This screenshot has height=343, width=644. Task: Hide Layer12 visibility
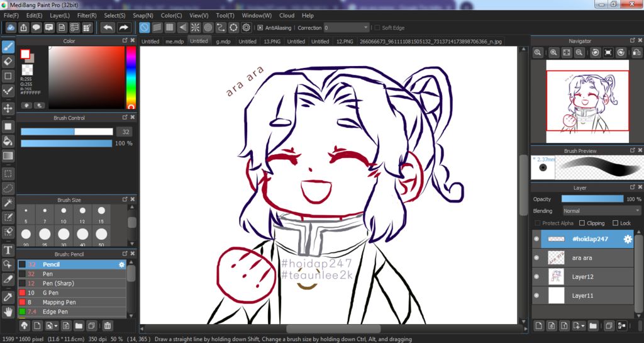536,277
